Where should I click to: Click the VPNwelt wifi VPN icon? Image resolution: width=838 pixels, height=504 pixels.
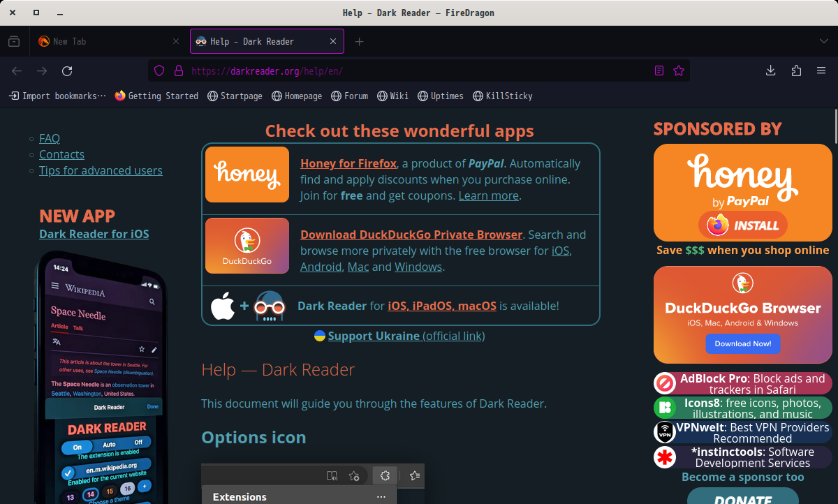[665, 432]
